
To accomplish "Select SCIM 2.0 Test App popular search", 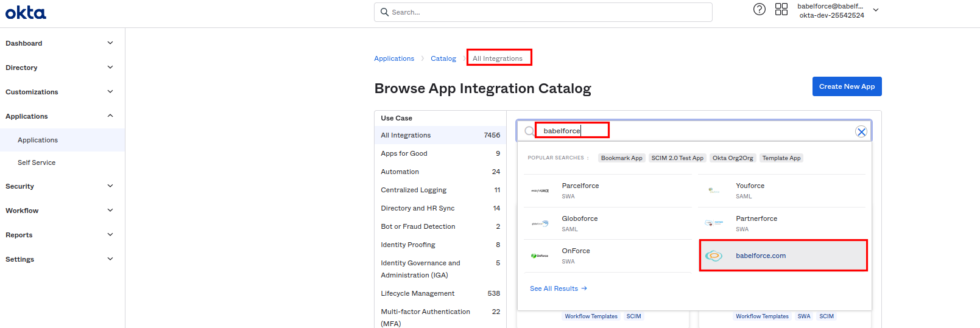I will pos(677,158).
